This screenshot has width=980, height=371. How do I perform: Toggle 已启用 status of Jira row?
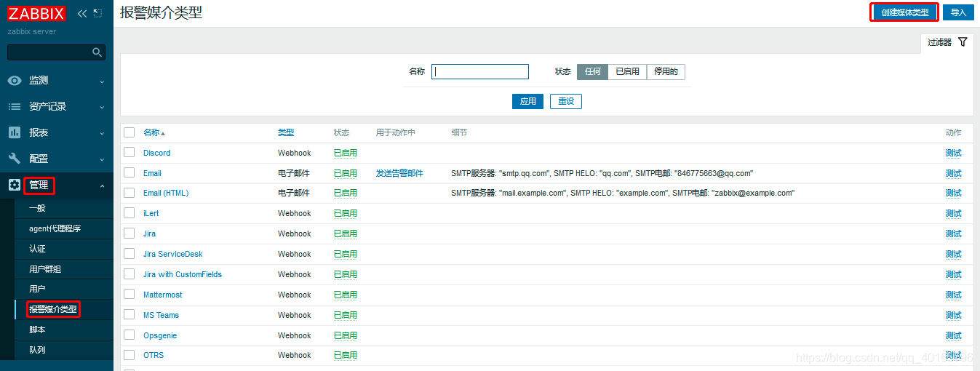[346, 234]
